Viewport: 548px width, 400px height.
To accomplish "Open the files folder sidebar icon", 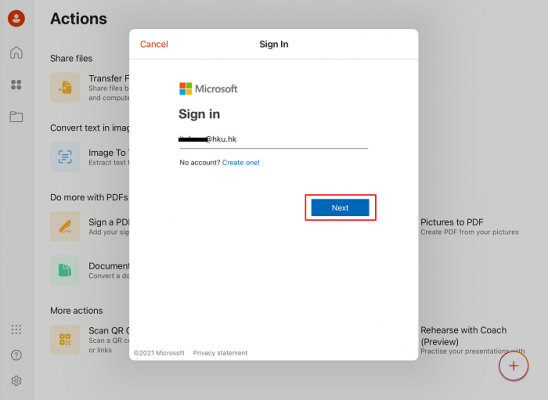I will 16,116.
